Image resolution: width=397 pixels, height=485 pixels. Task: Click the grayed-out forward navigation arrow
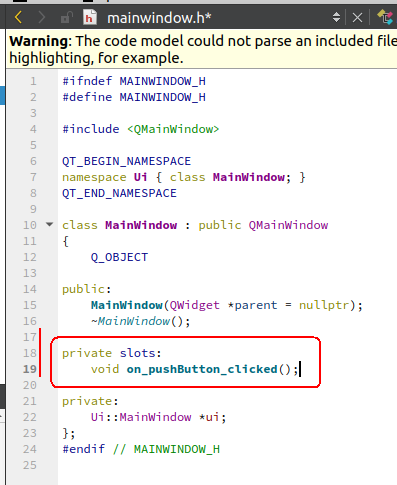pos(41,17)
